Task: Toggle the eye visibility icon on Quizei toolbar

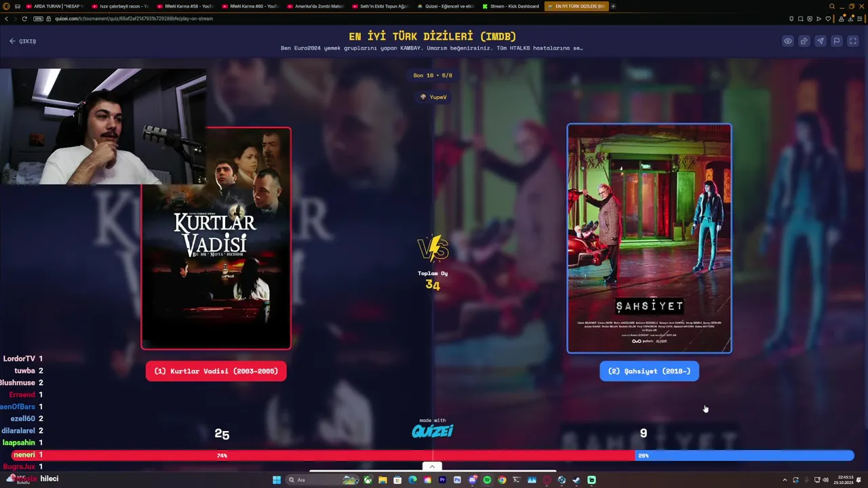Action: 787,41
